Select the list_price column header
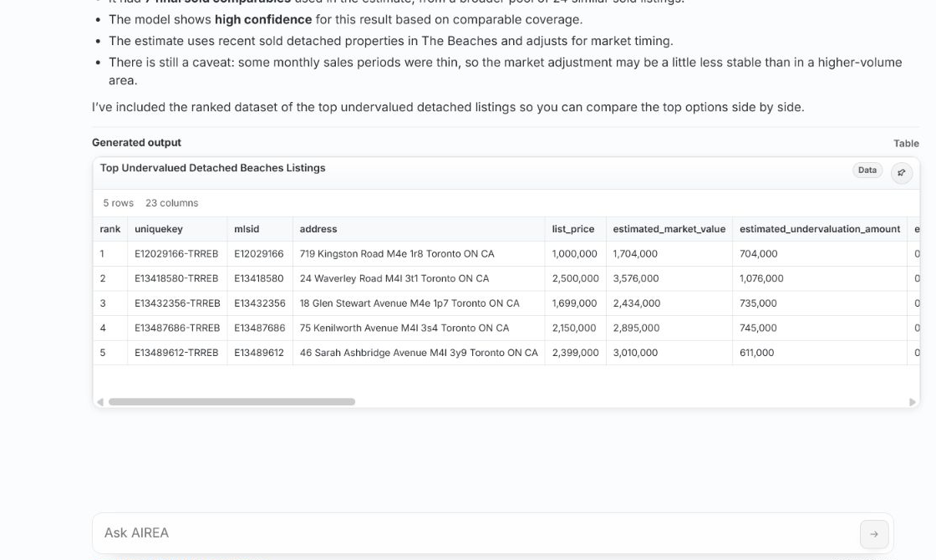Viewport: 936px width, 560px height. pyautogui.click(x=576, y=229)
